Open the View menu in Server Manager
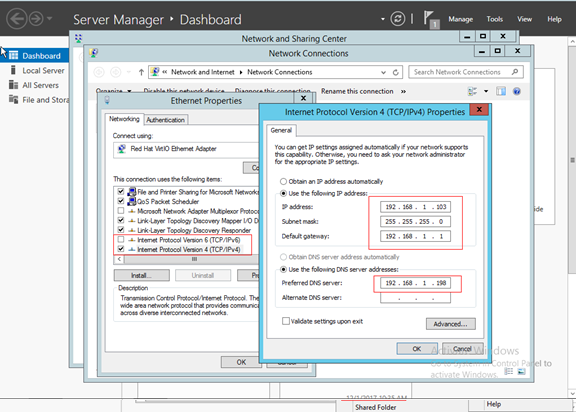The height and width of the screenshot is (412, 580). point(524,19)
